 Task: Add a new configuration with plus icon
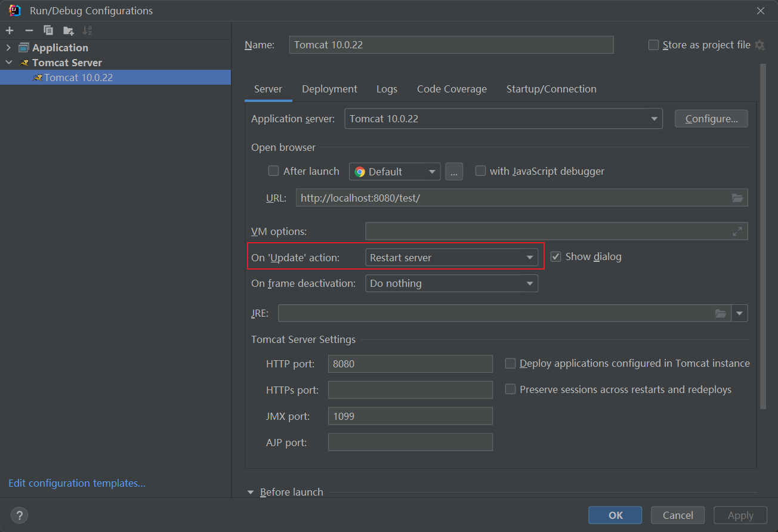[10, 30]
